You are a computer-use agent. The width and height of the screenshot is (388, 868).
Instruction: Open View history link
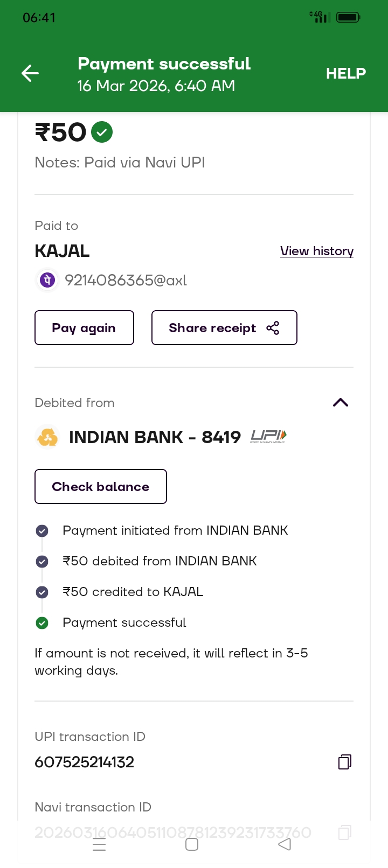[x=317, y=251]
